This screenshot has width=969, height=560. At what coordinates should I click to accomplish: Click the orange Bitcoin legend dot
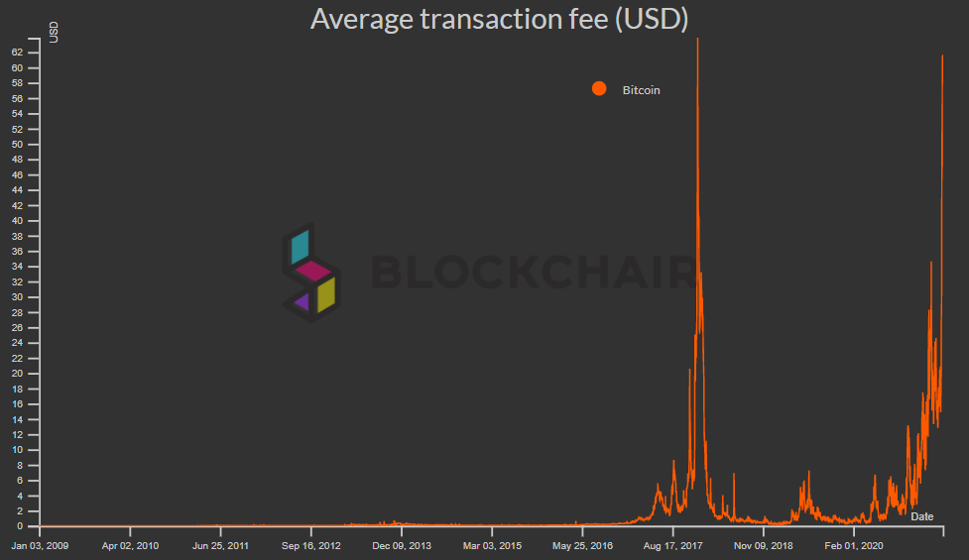(x=599, y=88)
